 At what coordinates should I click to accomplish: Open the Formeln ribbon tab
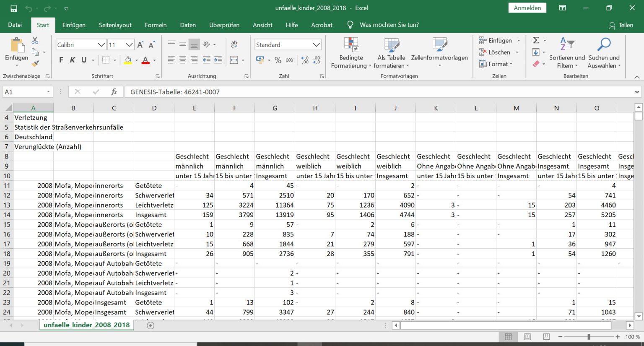[156, 25]
